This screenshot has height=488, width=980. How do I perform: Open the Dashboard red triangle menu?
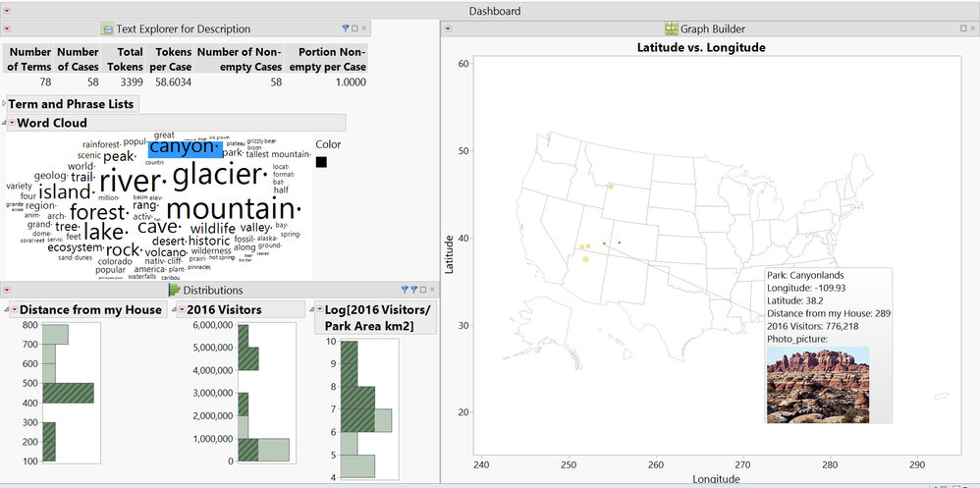point(7,11)
